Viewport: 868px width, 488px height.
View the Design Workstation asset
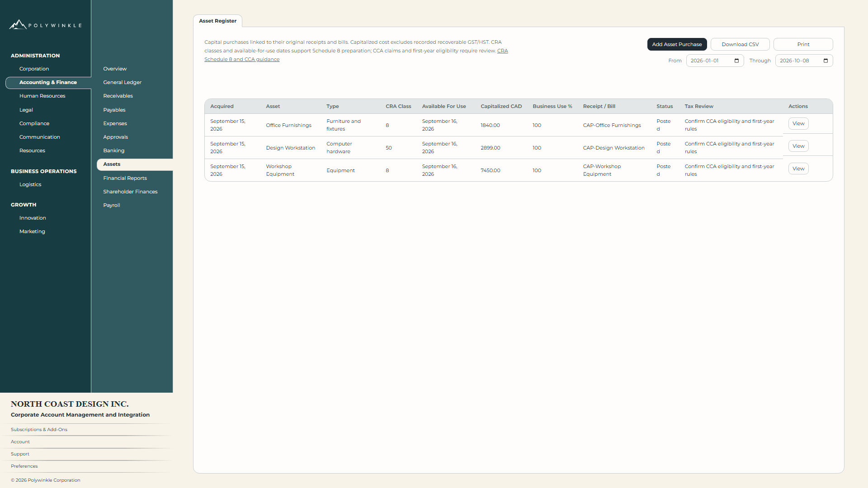point(798,146)
